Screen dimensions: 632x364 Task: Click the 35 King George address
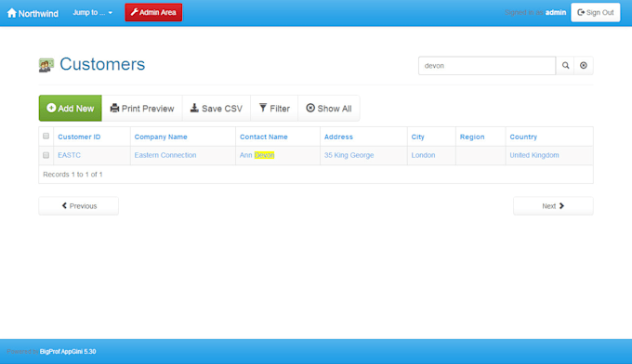pos(349,155)
